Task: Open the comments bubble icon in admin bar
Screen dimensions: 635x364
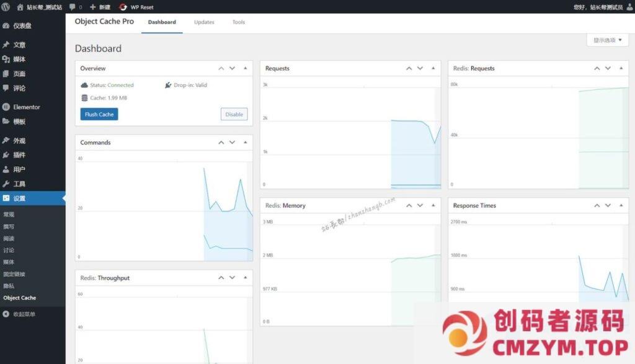Action: (73, 7)
